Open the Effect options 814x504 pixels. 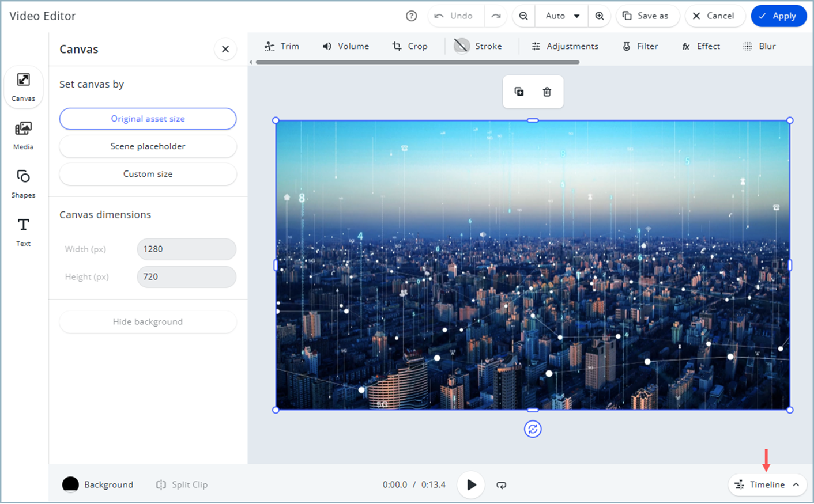pos(701,46)
